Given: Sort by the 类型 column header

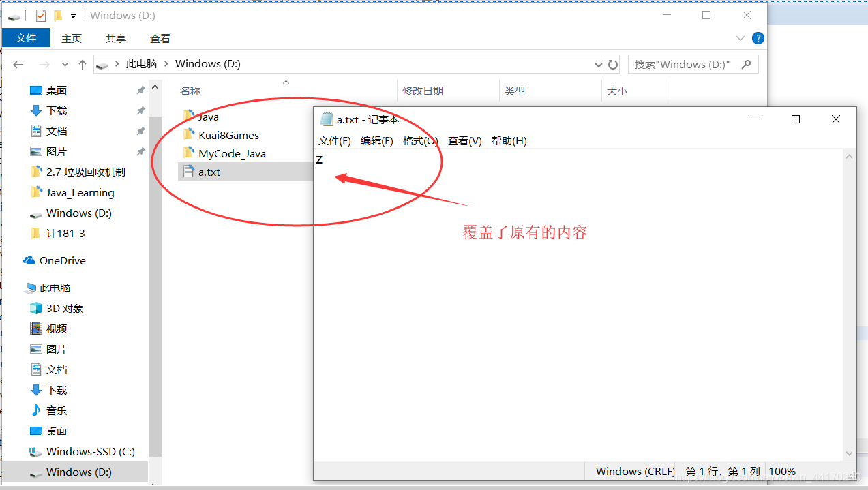Looking at the screenshot, I should click(x=514, y=91).
